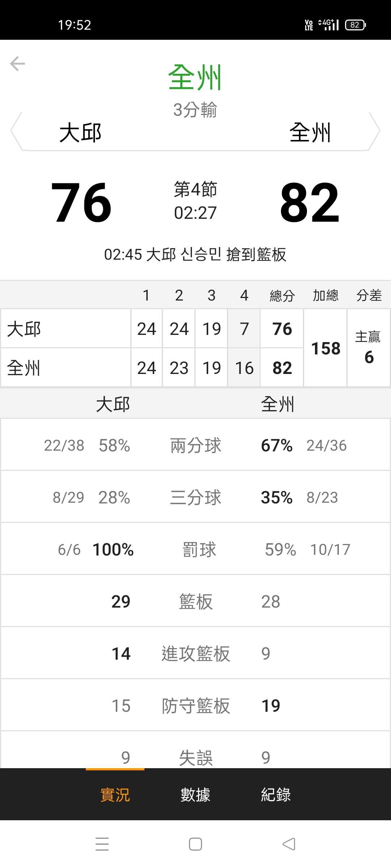This screenshot has height=868, width=391.
Task: Select 大邱 team name in header
Action: [80, 132]
